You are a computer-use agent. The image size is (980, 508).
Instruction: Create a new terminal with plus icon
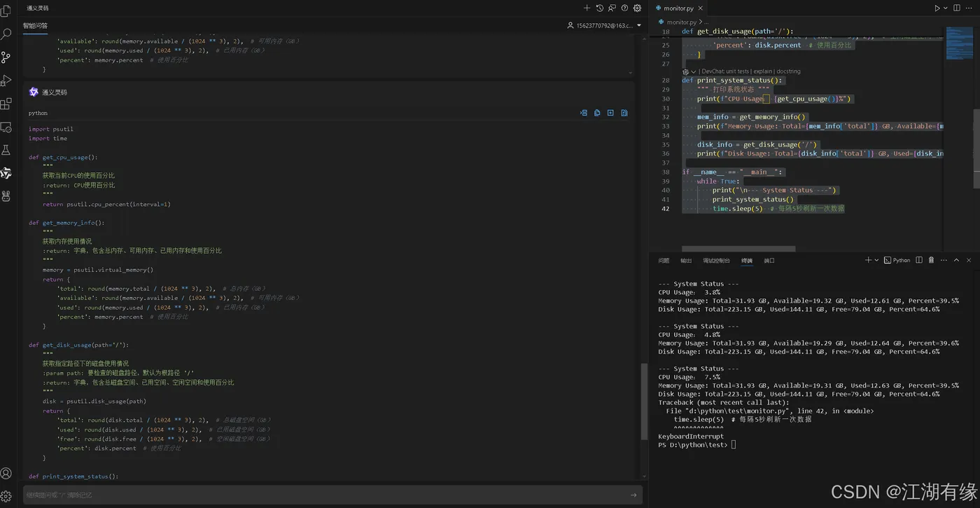[868, 261]
